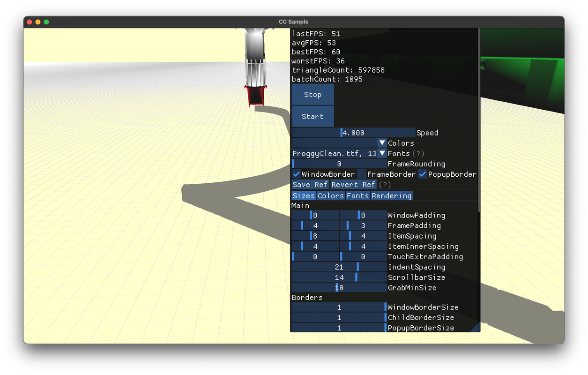Enable the FrameBorder checkbox
Viewport: 588px width, 375px height.
362,174
